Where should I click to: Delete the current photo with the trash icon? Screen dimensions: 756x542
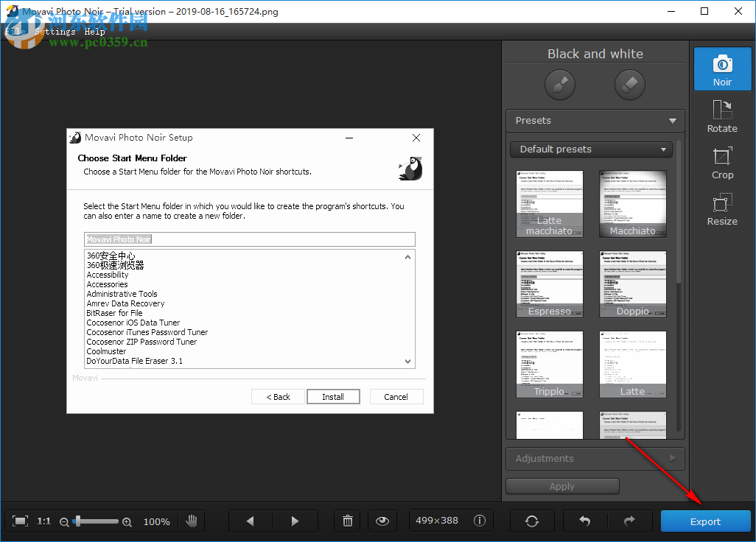point(347,521)
